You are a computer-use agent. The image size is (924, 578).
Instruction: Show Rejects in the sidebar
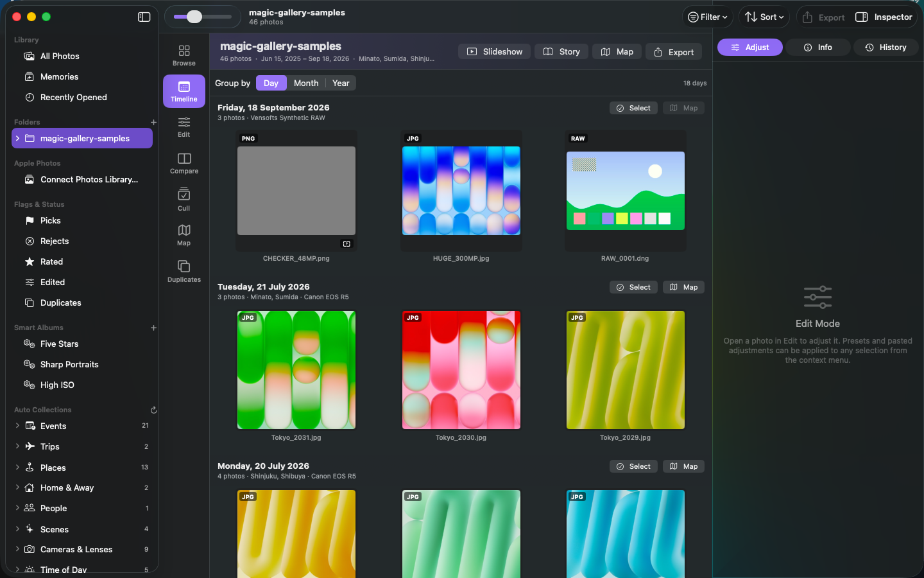pyautogui.click(x=82, y=241)
